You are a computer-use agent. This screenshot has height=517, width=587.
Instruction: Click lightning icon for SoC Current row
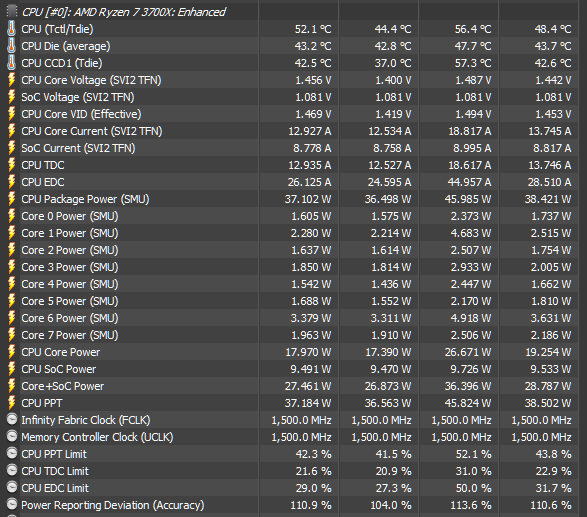12,148
